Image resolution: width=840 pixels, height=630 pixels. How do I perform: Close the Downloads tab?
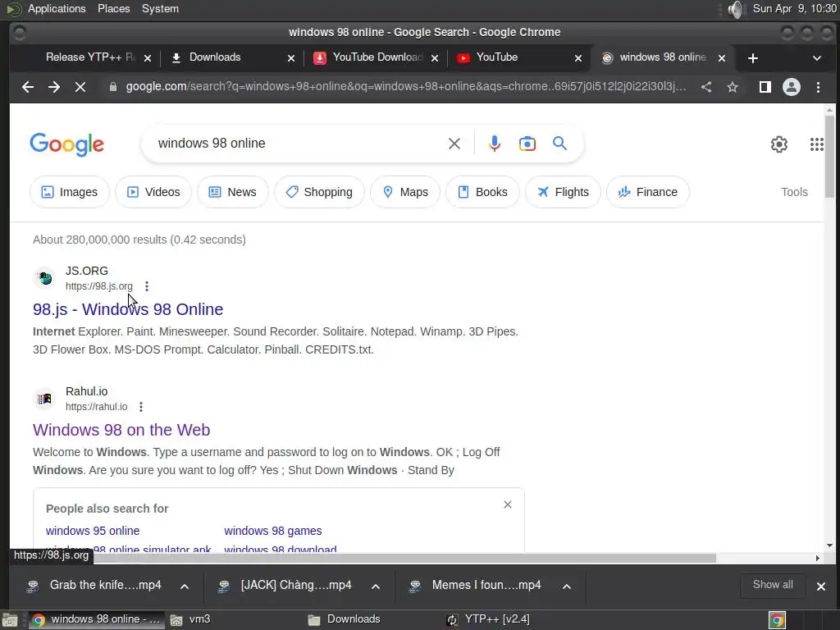[x=291, y=58]
